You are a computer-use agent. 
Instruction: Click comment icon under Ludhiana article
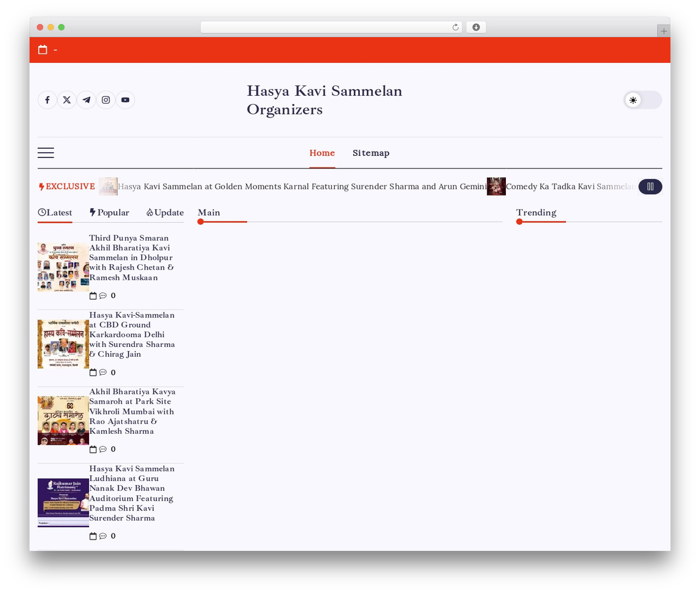click(x=103, y=536)
